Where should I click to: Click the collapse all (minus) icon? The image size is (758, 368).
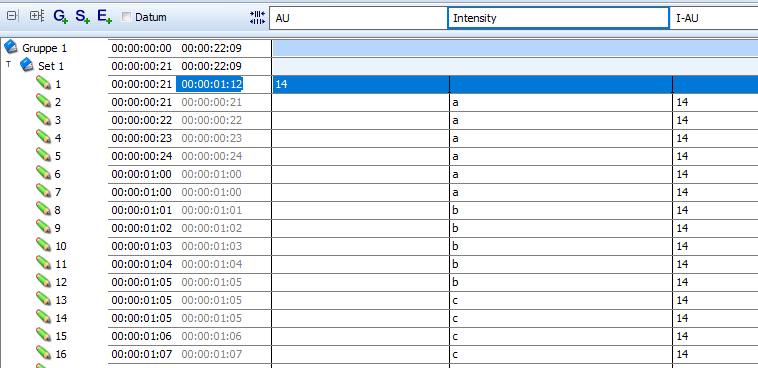point(12,16)
